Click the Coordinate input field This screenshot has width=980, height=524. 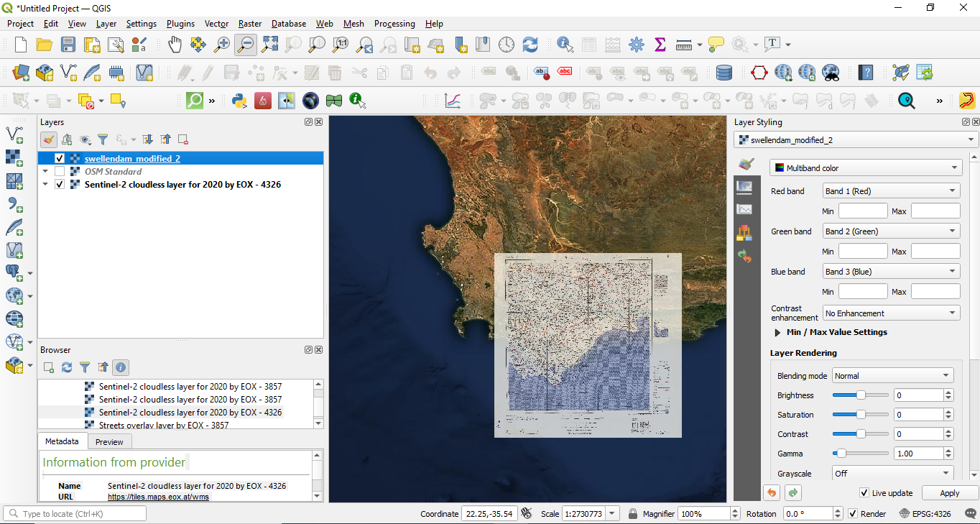(x=489, y=514)
